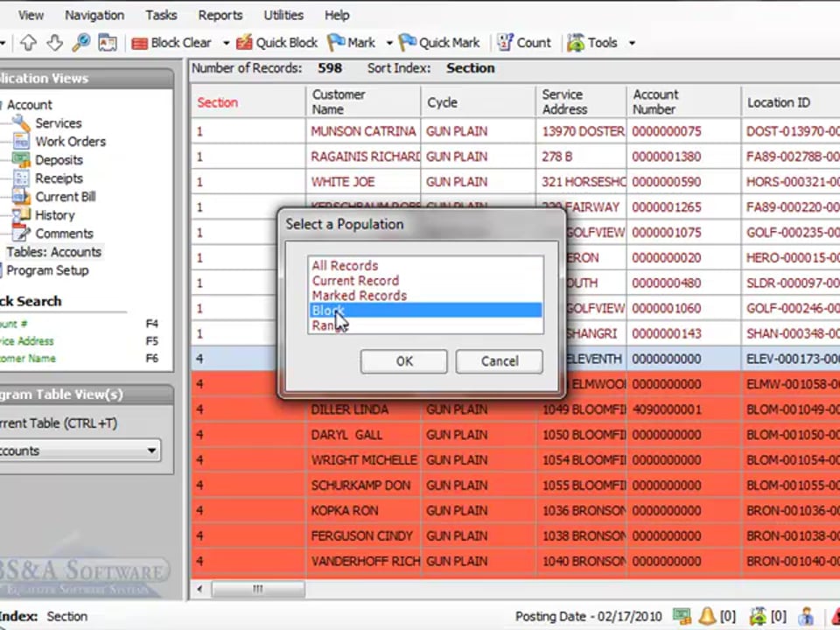This screenshot has width=840, height=630.
Task: Click the Count toolbar button
Action: (x=524, y=43)
